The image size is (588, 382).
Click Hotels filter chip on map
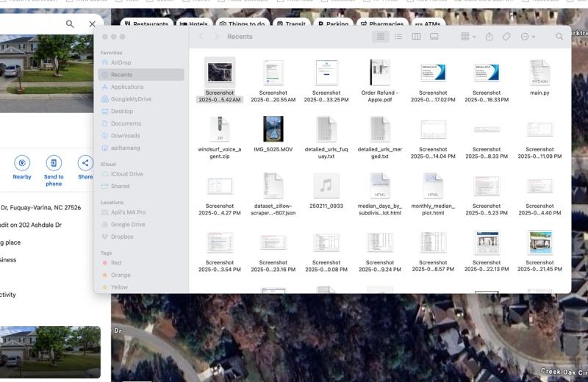click(x=193, y=23)
